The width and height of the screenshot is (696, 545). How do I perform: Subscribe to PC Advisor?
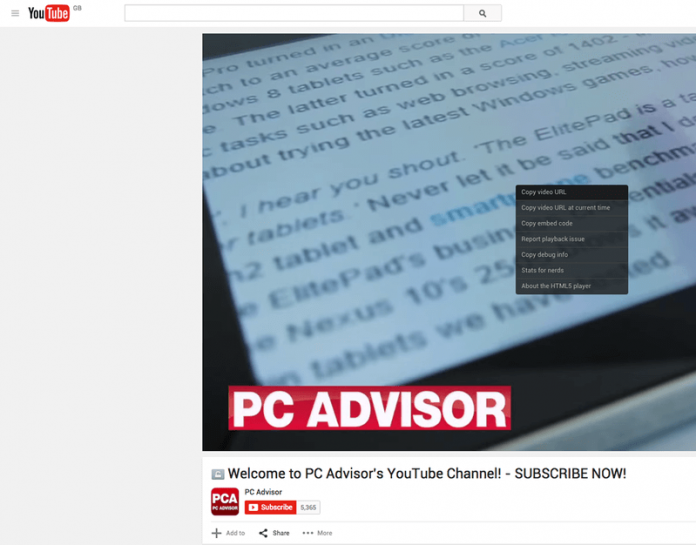[x=270, y=507]
